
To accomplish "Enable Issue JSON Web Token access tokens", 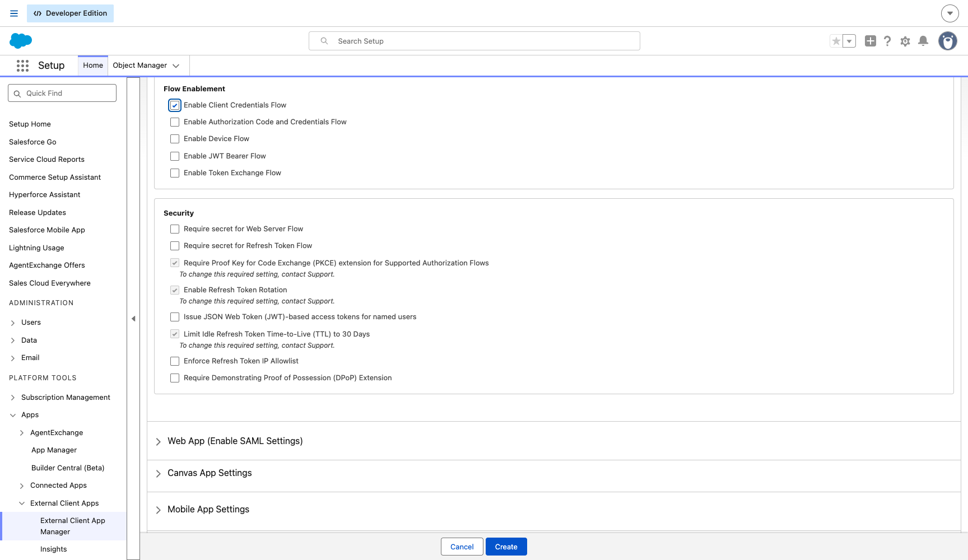I will click(x=175, y=317).
